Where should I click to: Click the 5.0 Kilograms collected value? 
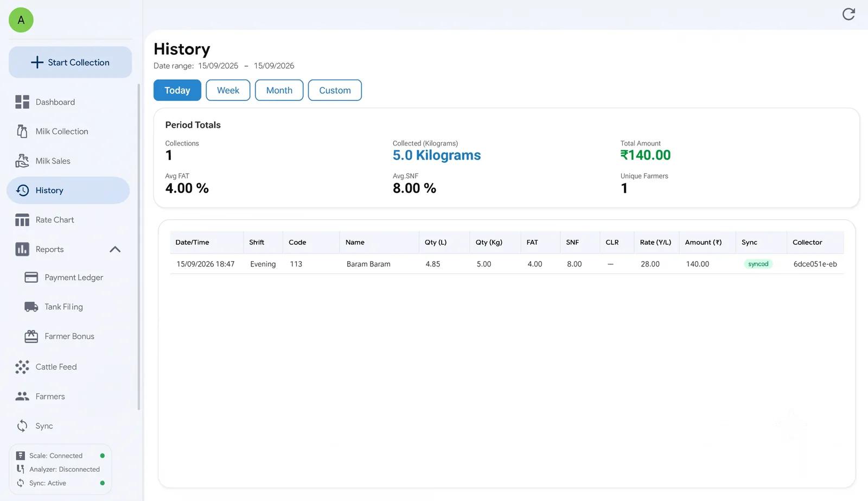[437, 155]
